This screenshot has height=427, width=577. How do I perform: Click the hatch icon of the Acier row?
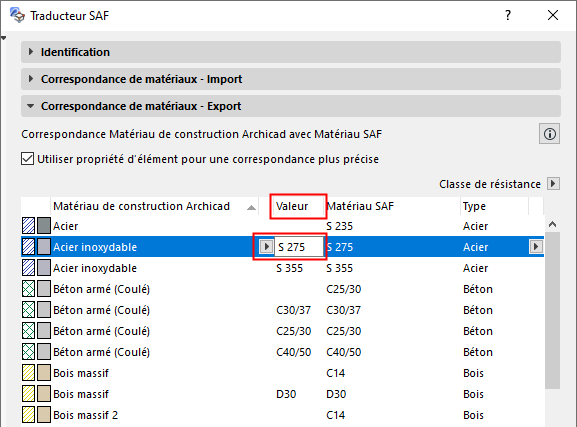click(28, 226)
